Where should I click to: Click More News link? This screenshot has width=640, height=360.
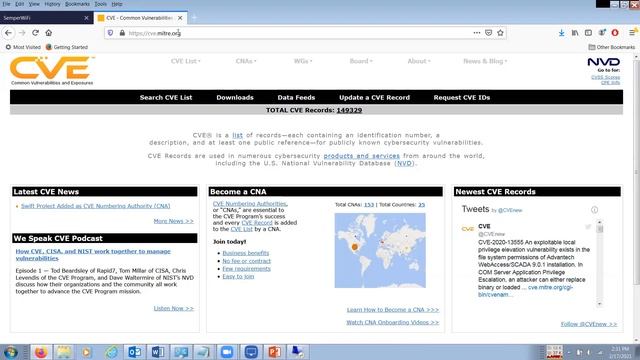(173, 221)
